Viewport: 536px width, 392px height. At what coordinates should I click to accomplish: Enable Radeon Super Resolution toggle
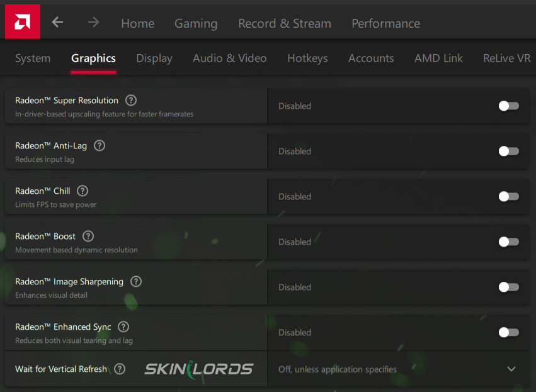click(509, 106)
